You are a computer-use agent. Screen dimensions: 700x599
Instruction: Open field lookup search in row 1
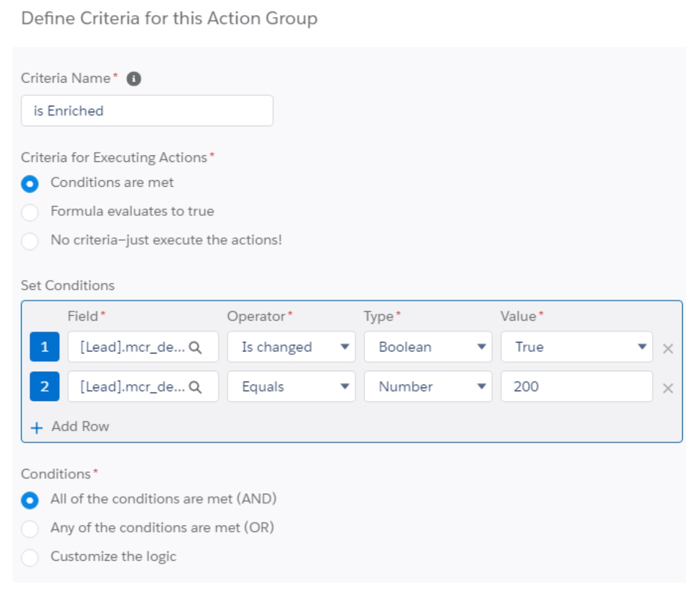196,347
